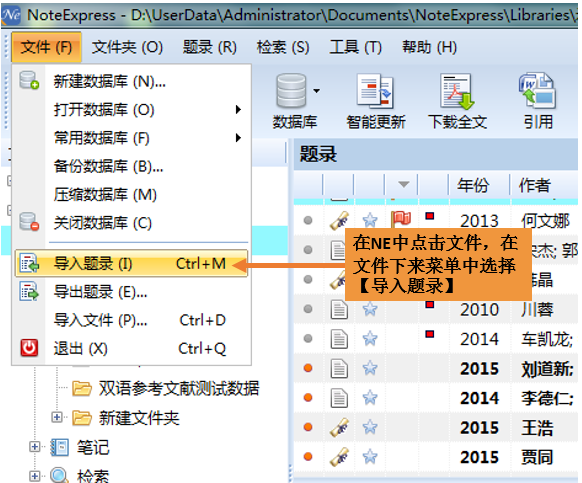Expand the 打开数据库 submenu arrow
582x483 pixels.
(238, 110)
